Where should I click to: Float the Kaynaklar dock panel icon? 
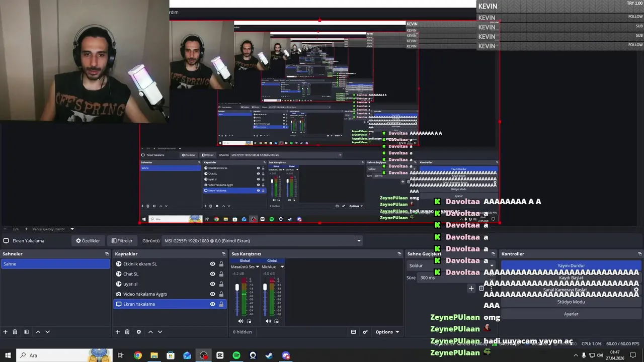224,254
